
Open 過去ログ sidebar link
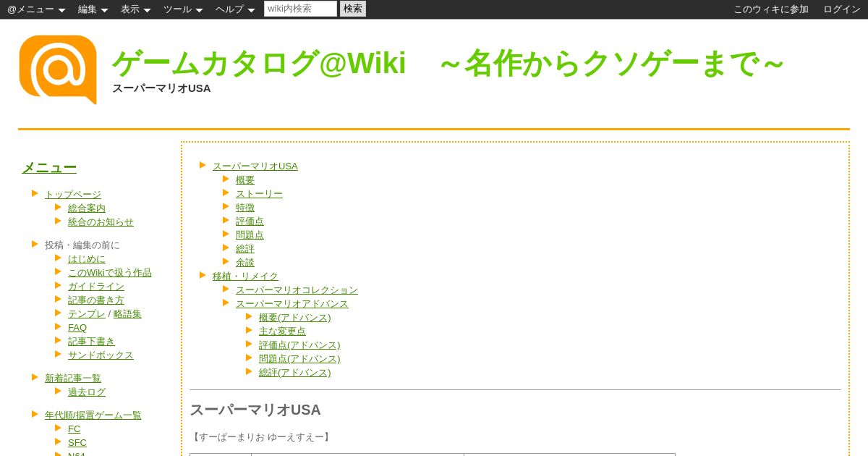tap(87, 392)
